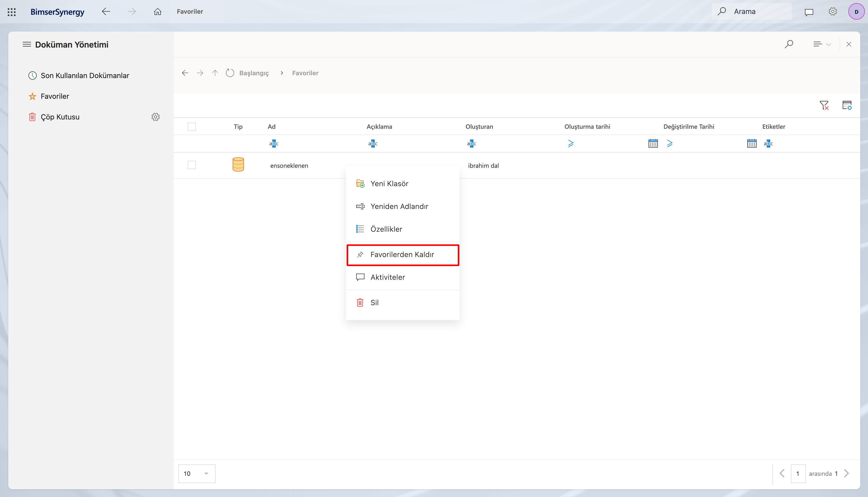868x497 pixels.
Task: Choose Sil from context menu
Action: pyautogui.click(x=403, y=303)
